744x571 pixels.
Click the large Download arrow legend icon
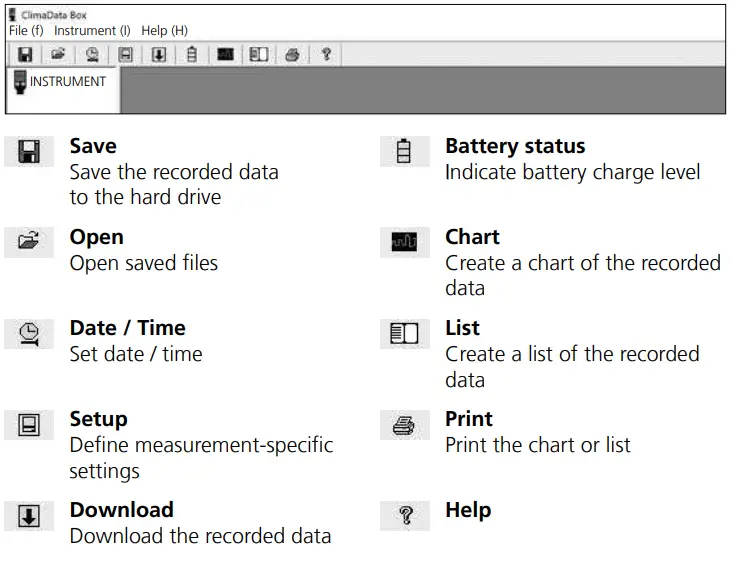pyautogui.click(x=29, y=515)
